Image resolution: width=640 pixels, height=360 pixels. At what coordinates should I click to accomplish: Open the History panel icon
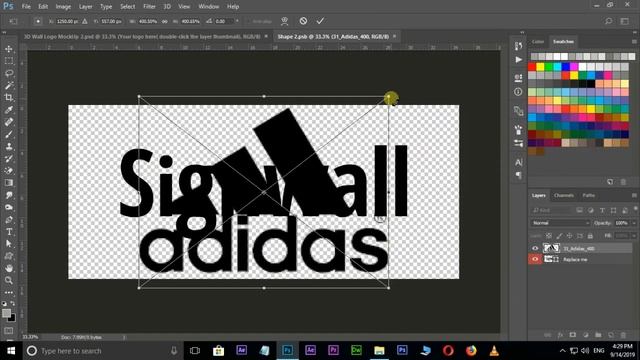tap(518, 46)
